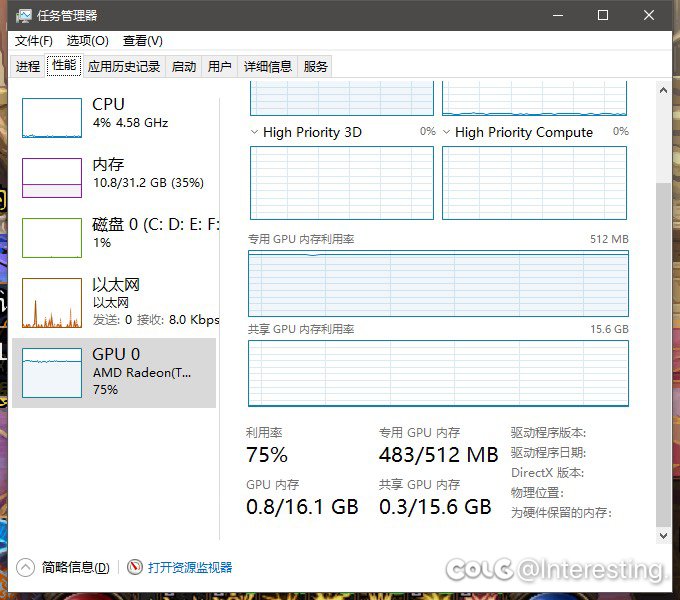Select the 性能 tab
The height and width of the screenshot is (600, 680).
pyautogui.click(x=64, y=65)
